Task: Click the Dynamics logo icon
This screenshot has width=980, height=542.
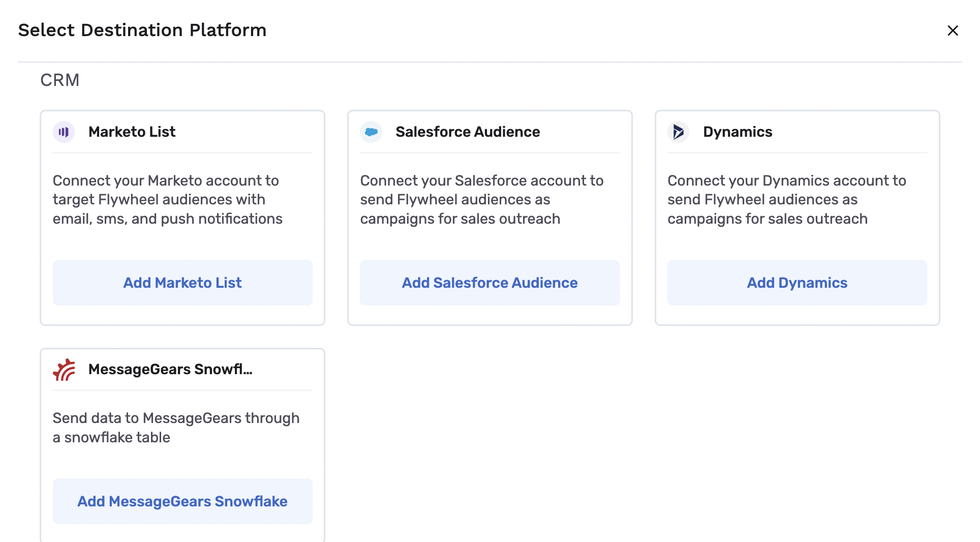Action: (x=678, y=132)
